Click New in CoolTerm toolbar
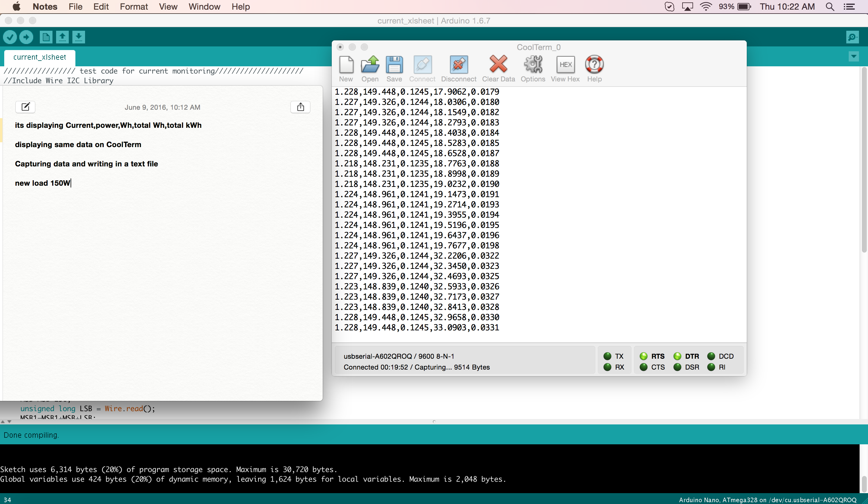This screenshot has height=504, width=868. coord(346,68)
